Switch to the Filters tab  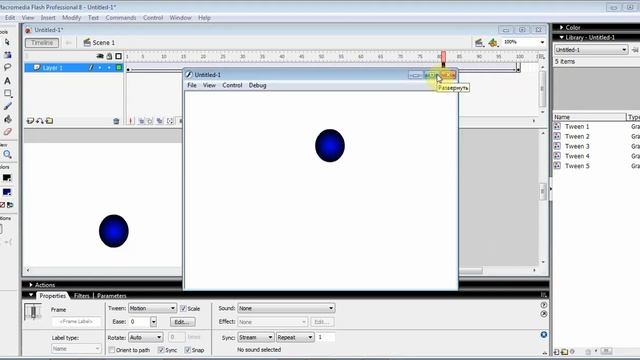tap(82, 296)
